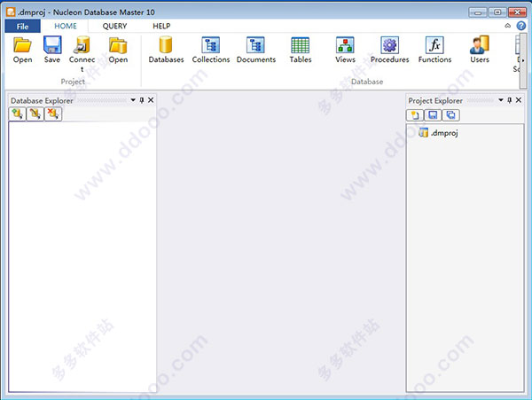Click edit connection icon in Database Explorer

pos(35,114)
